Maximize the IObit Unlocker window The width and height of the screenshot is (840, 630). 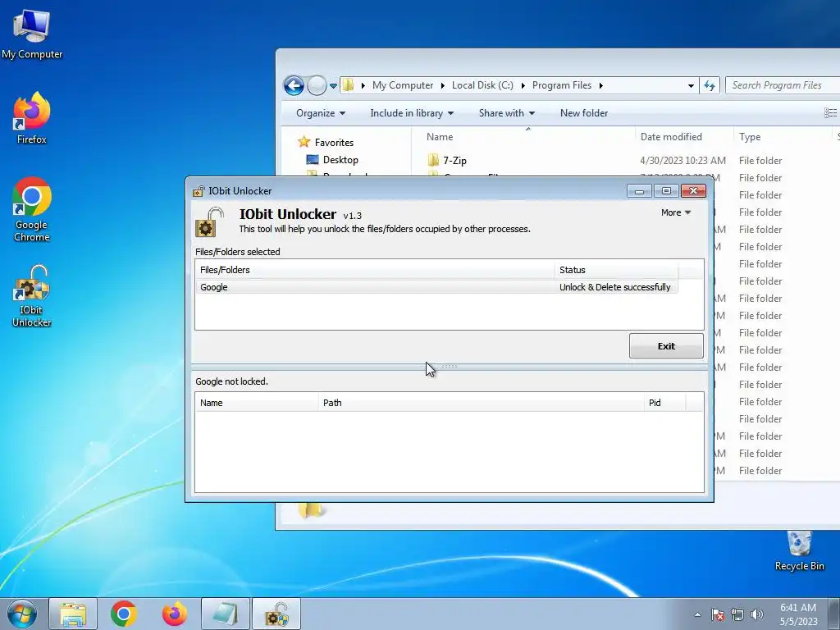click(666, 190)
